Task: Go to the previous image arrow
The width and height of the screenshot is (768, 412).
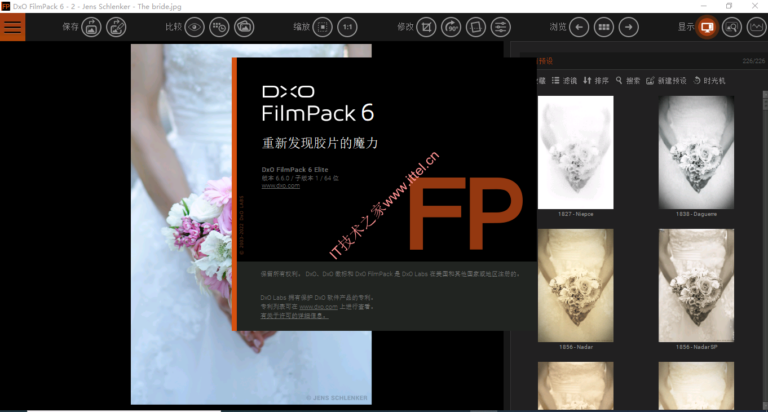Action: 579,27
